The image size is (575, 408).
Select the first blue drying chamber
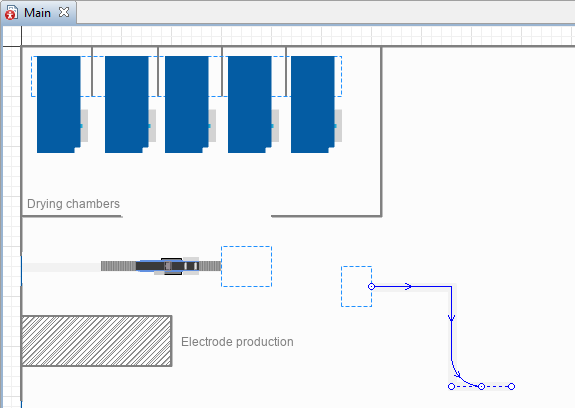click(59, 104)
